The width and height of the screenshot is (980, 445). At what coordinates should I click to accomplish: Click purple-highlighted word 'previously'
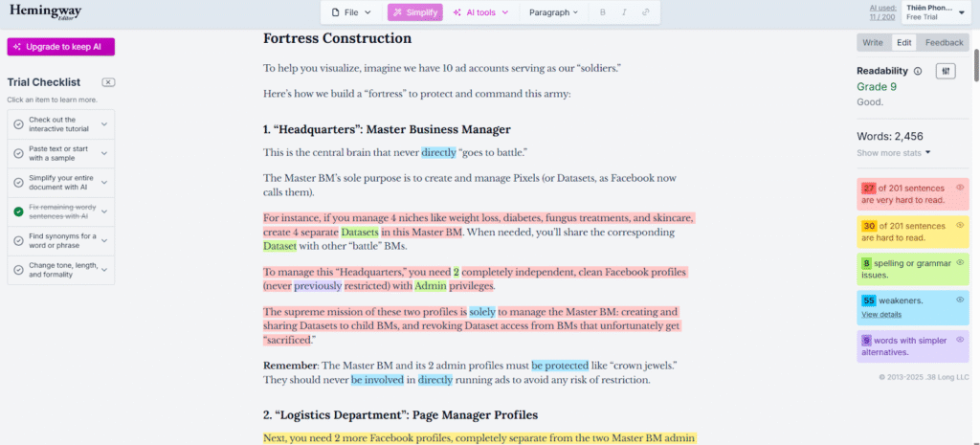click(318, 286)
